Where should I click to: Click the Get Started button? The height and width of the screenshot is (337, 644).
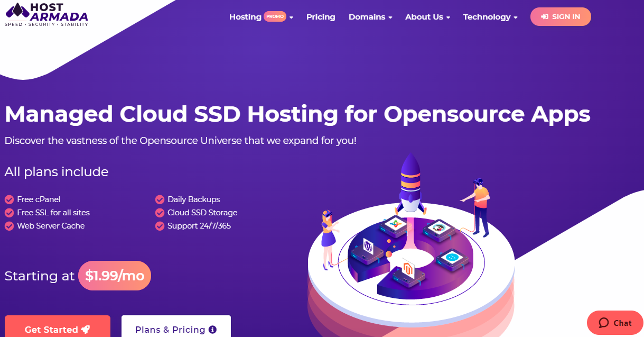coord(57,329)
